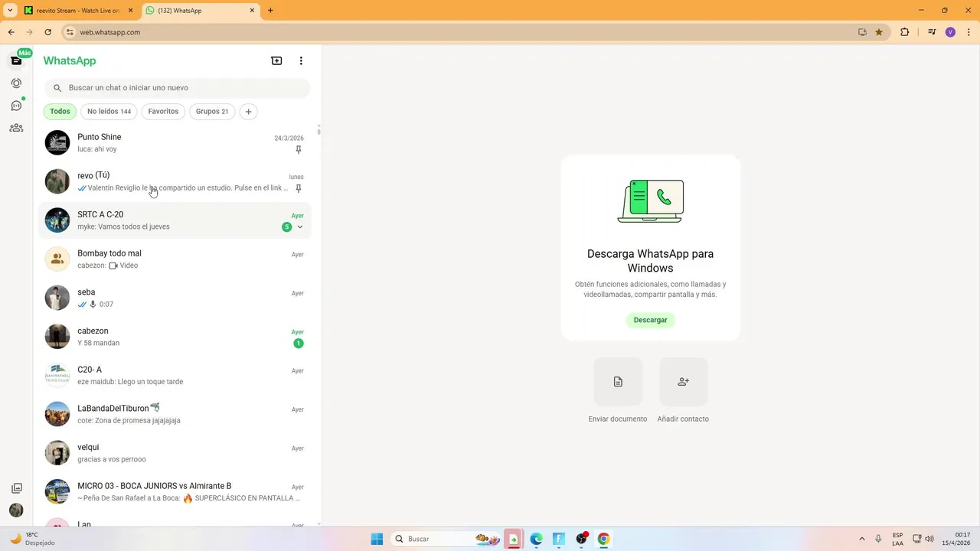Open the LaBandaDelTiburon chat

click(175, 415)
